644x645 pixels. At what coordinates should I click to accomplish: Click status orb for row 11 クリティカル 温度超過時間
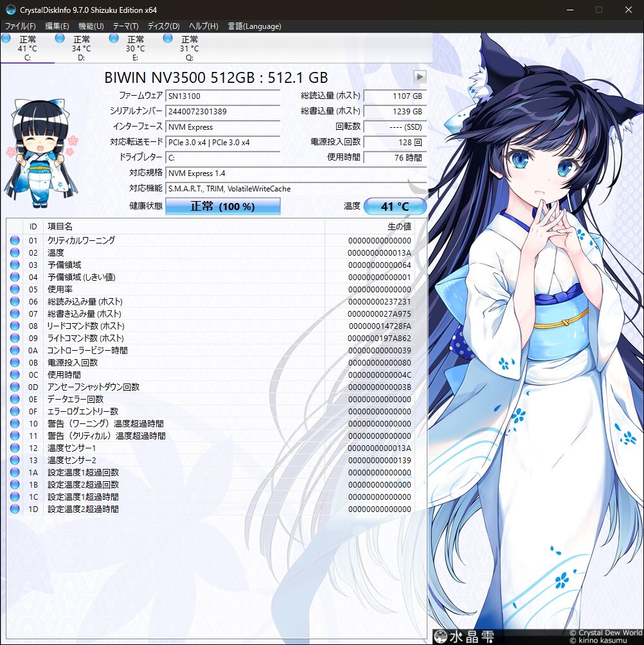pyautogui.click(x=15, y=436)
